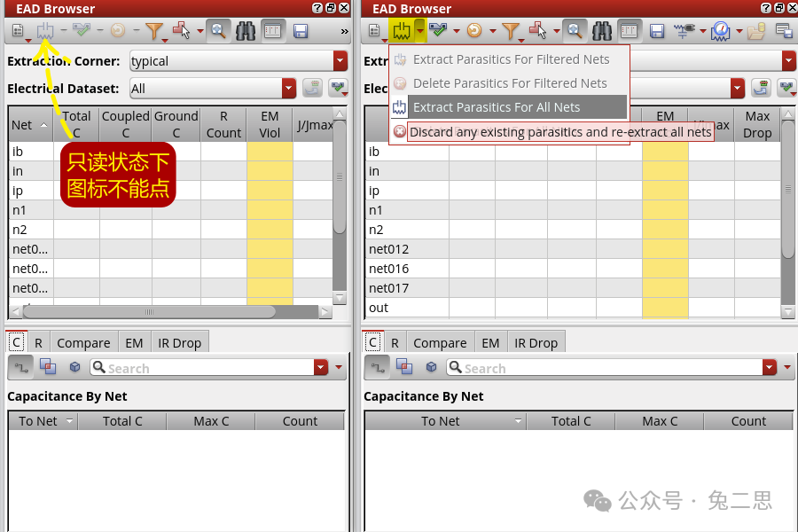The image size is (798, 532).
Task: Toggle the magnifier zoom button in left toolbar
Action: coord(217,31)
